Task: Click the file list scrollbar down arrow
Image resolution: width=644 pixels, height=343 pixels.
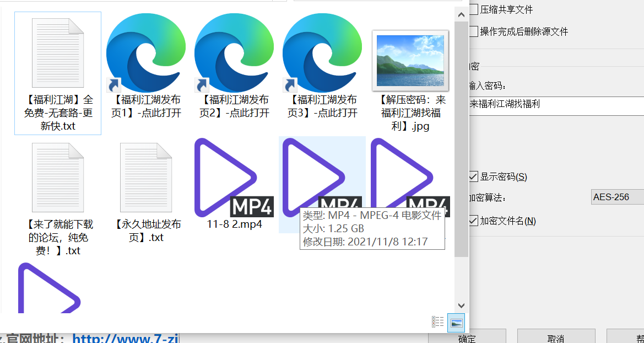Action: point(462,305)
